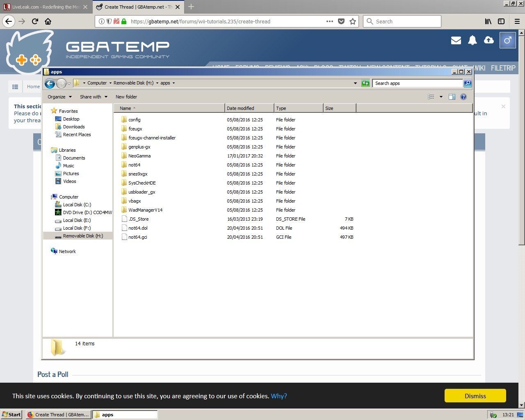Click the Why? cookie link
The width and height of the screenshot is (525, 420).
279,396
